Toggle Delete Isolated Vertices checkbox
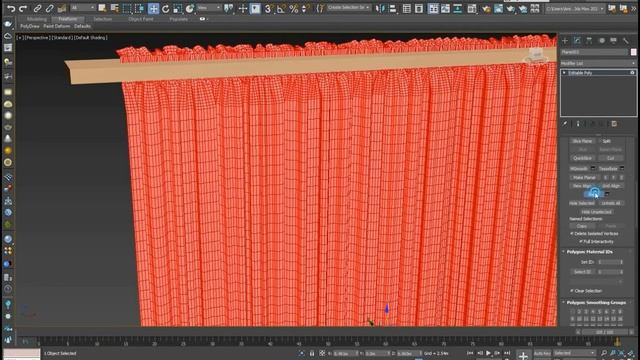This screenshot has height=360, width=640. coord(572,233)
